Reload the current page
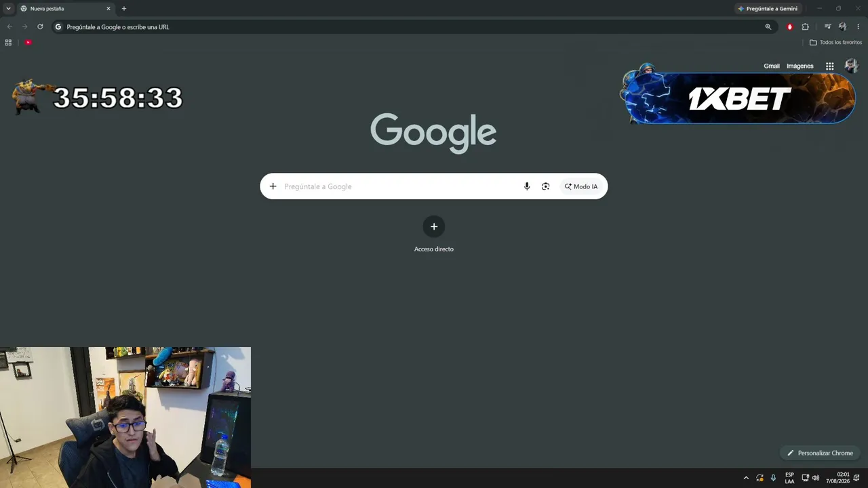Image resolution: width=868 pixels, height=488 pixels. 40,27
